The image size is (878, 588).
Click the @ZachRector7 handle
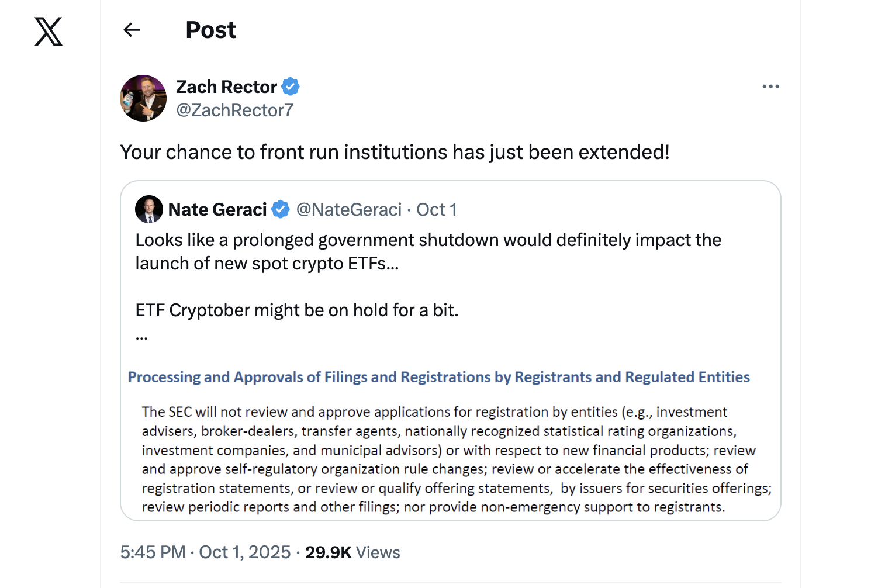[x=234, y=110]
